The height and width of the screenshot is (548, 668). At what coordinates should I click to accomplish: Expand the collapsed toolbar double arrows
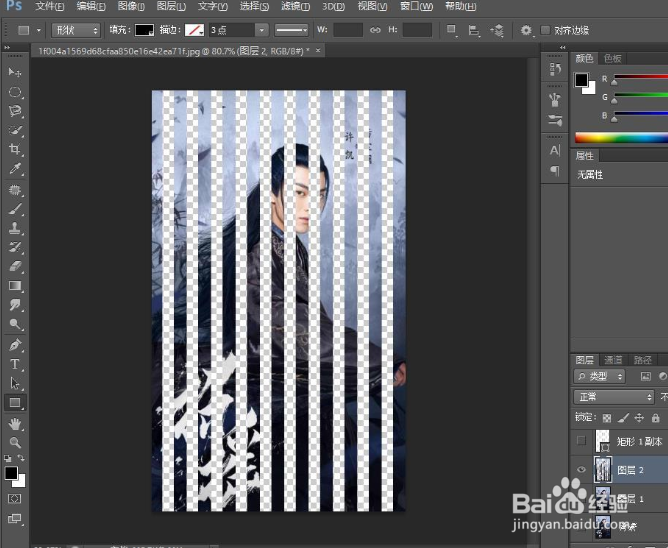(x=7, y=47)
